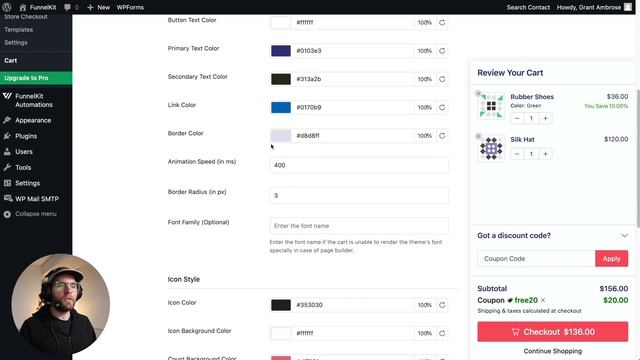Click Continue Shopping link
This screenshot has width=640, height=360.
(553, 351)
